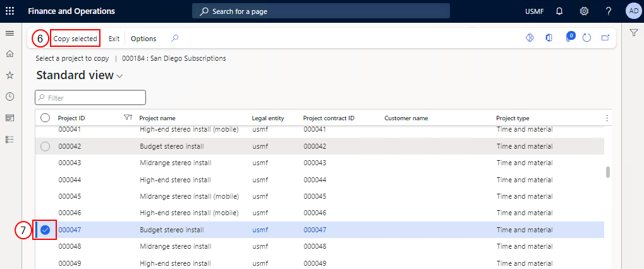The width and height of the screenshot is (644, 269).
Task: Open the help question mark menu
Action: tap(609, 11)
